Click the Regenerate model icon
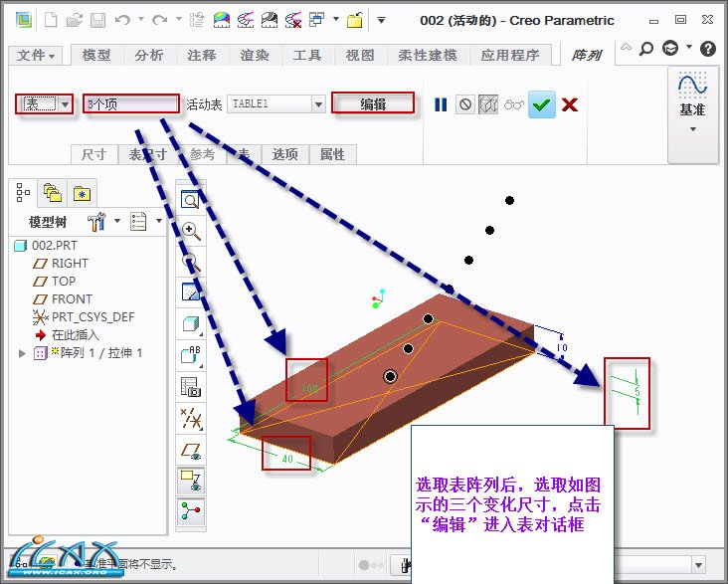728x584 pixels. (x=197, y=20)
